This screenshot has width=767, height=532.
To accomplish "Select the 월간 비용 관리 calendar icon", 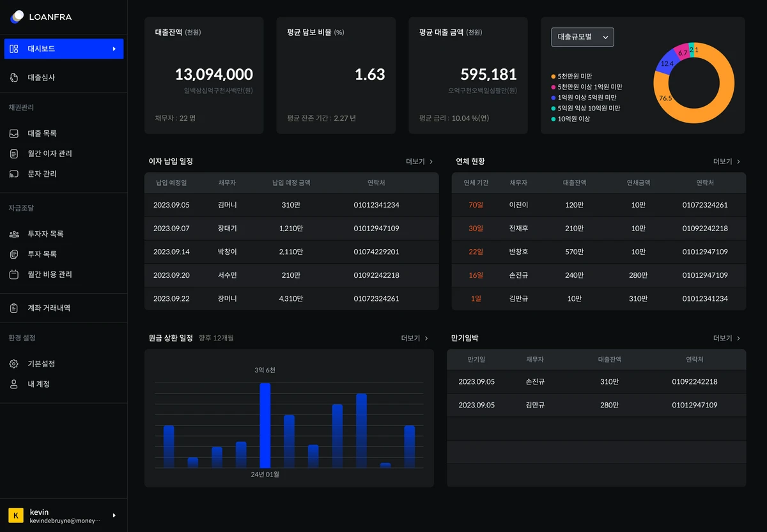I will click(x=14, y=275).
